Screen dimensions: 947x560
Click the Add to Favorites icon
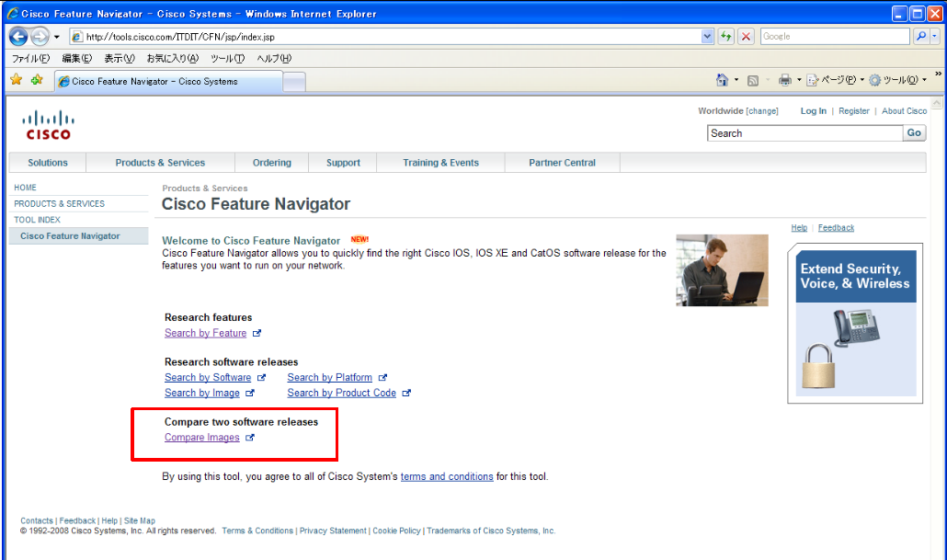coord(37,80)
